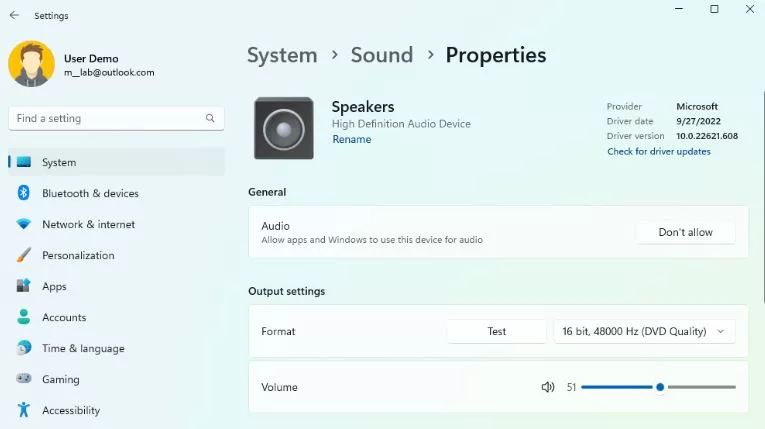Click the Speakers device image
The image size is (765, 429).
(x=283, y=128)
